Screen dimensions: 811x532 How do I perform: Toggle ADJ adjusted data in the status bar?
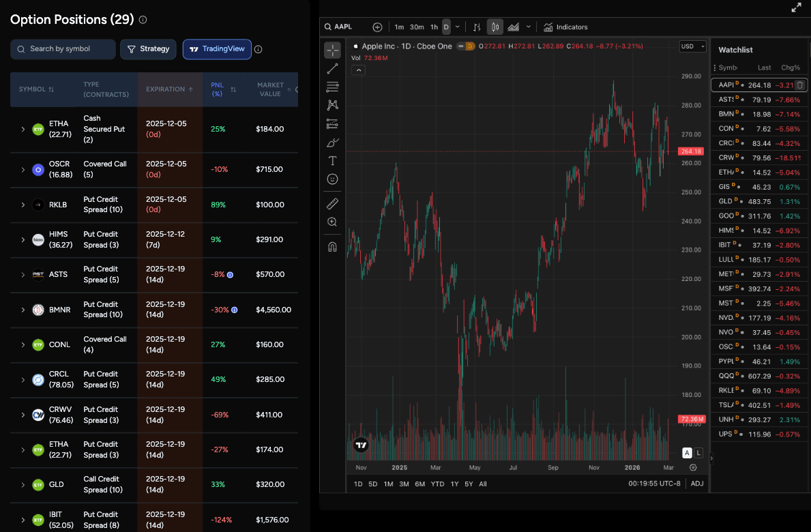[696, 484]
